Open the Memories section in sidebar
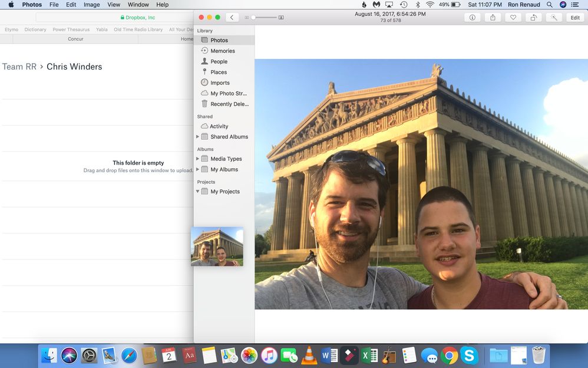Viewport: 588px width, 368px height. pos(222,51)
